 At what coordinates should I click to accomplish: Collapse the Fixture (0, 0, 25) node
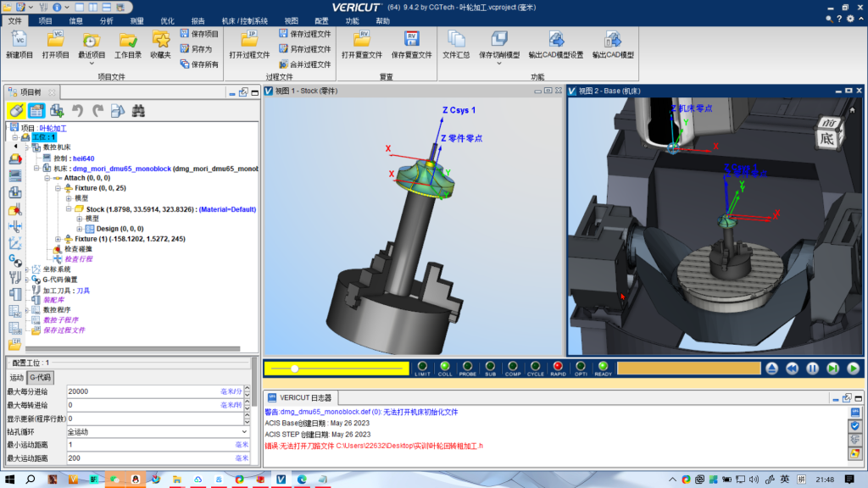pyautogui.click(x=58, y=188)
